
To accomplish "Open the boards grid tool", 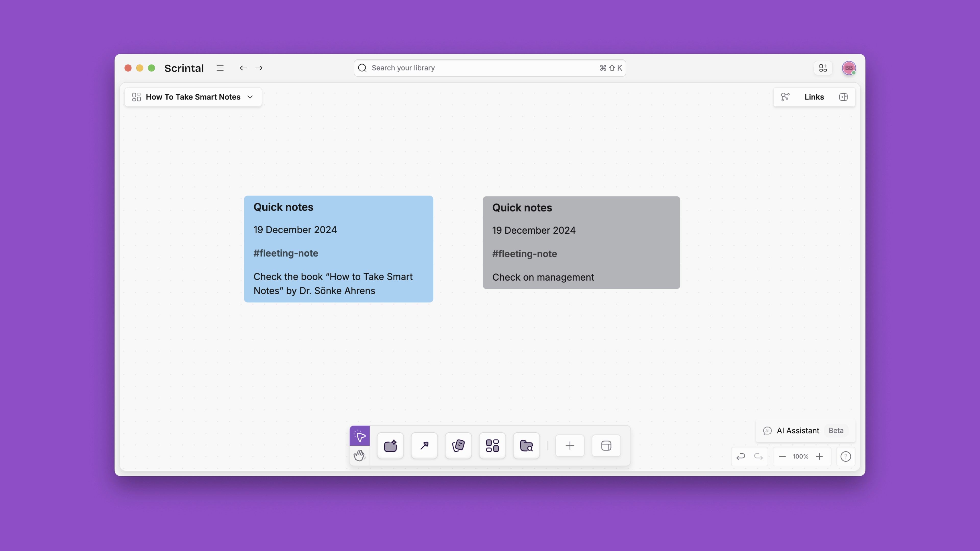I will pos(492,445).
